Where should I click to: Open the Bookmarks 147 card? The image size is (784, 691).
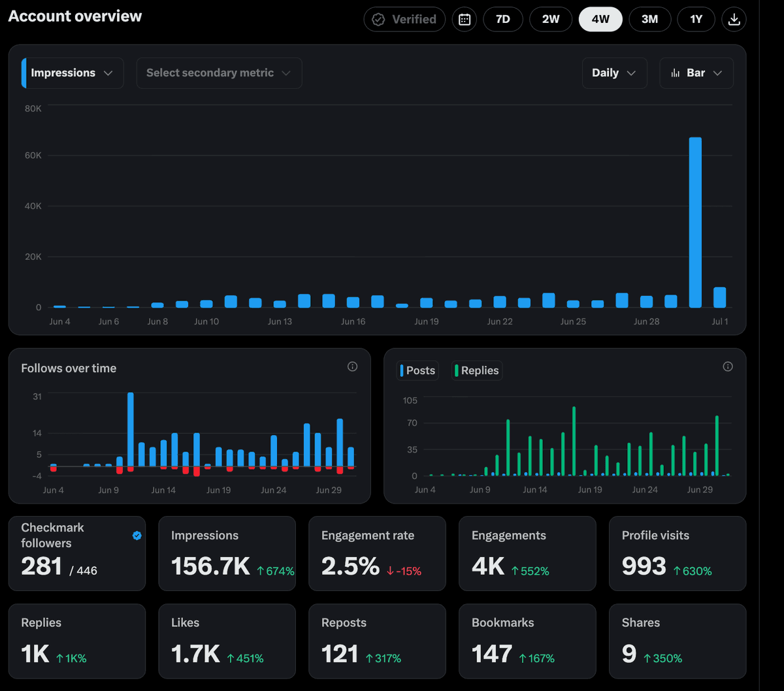click(x=528, y=641)
